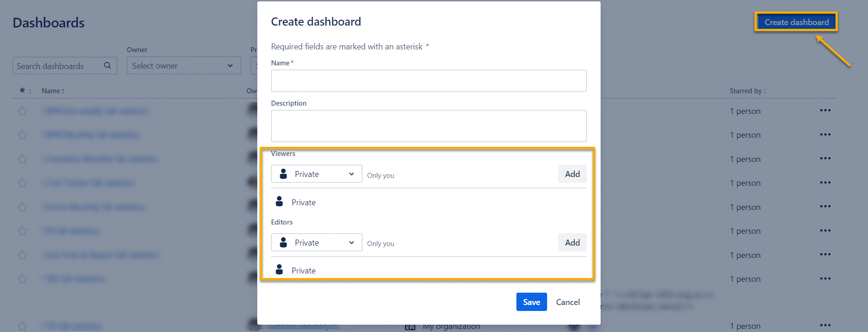
Task: Open the three-dot menu on the second dashboard row
Action: click(825, 134)
